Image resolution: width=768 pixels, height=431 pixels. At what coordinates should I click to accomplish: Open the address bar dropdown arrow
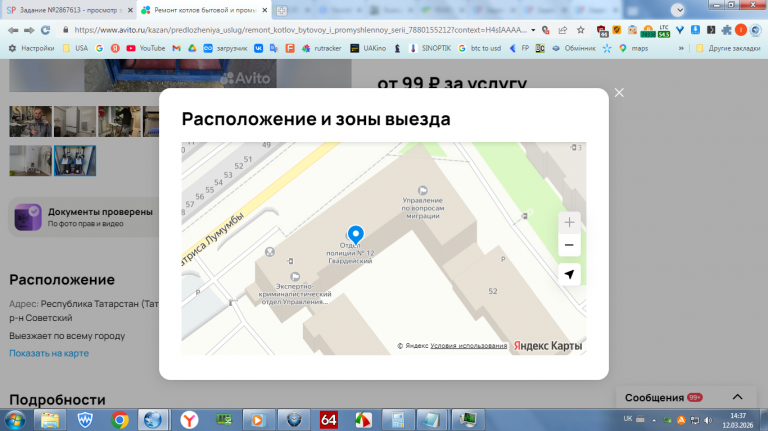tap(533, 30)
